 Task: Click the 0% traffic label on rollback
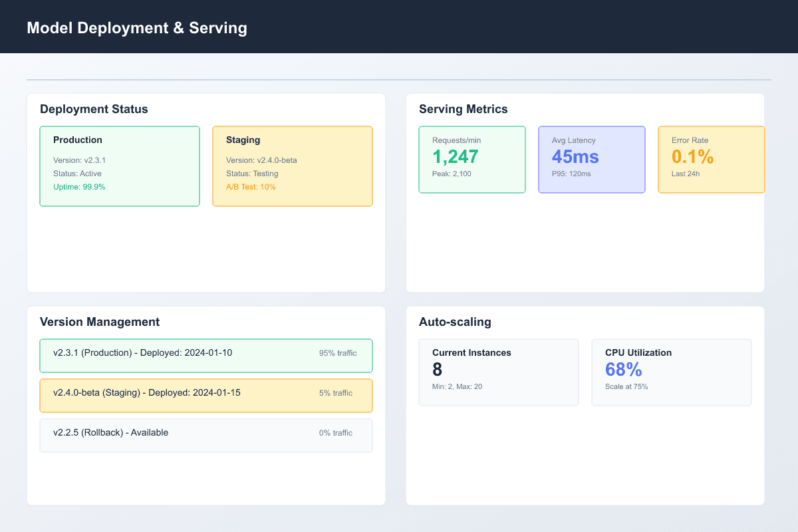[x=336, y=433]
